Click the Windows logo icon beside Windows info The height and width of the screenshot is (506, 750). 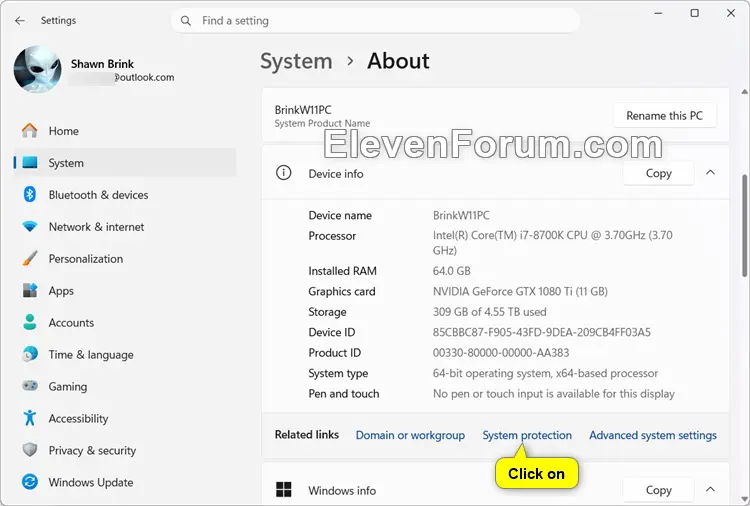(x=284, y=489)
